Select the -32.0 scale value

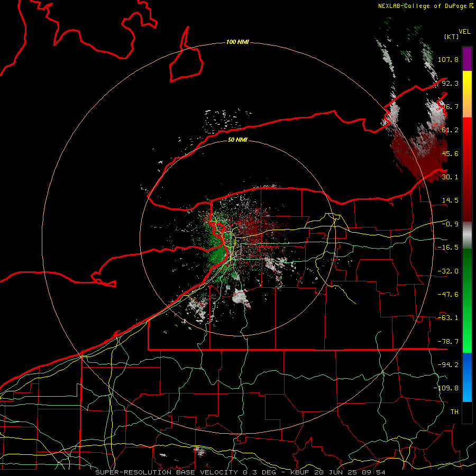pos(448,271)
